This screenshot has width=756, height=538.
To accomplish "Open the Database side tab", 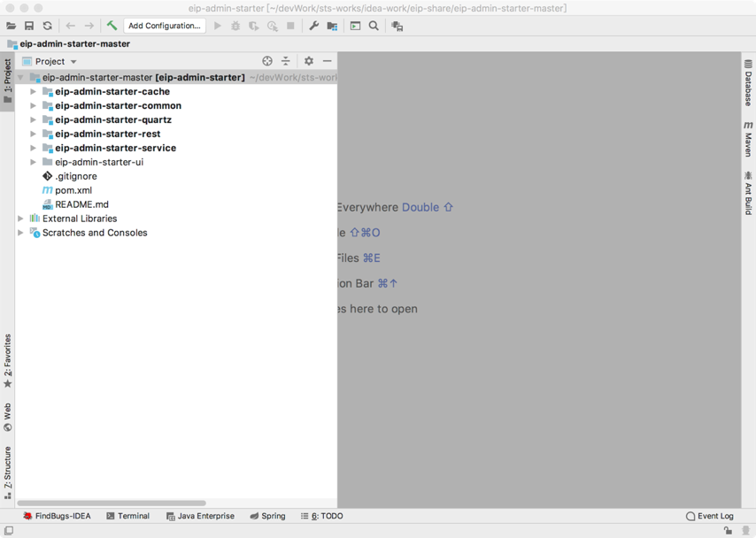I will [748, 82].
